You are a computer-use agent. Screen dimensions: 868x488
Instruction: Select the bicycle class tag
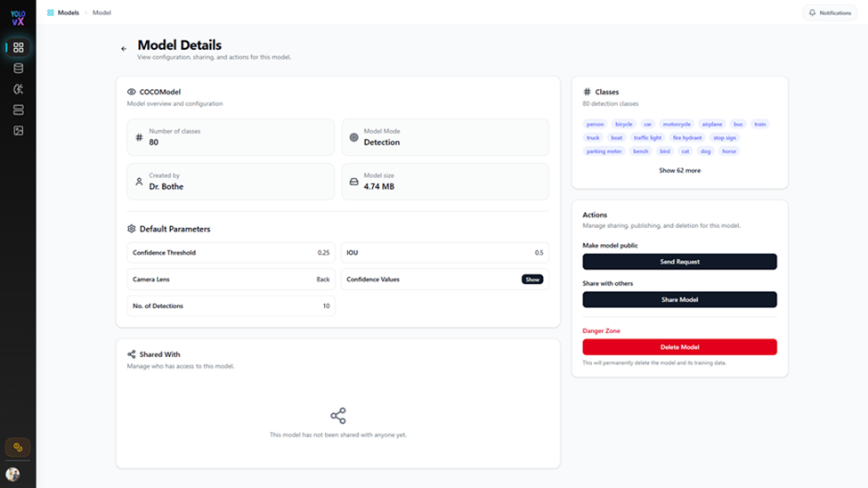623,124
